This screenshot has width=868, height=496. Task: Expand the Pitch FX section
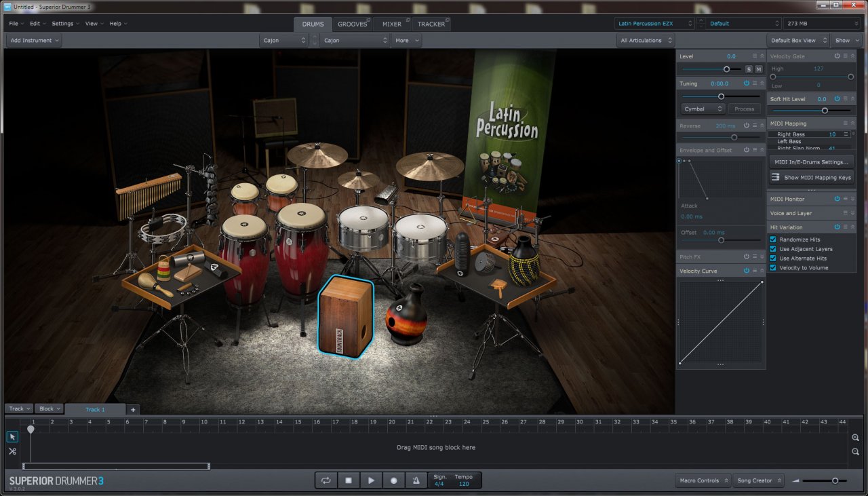[x=762, y=256]
